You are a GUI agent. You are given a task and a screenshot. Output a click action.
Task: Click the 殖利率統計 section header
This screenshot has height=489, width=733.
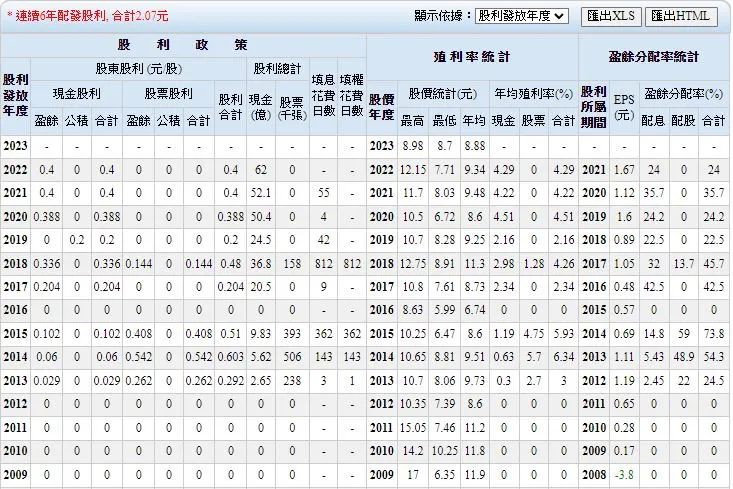472,57
